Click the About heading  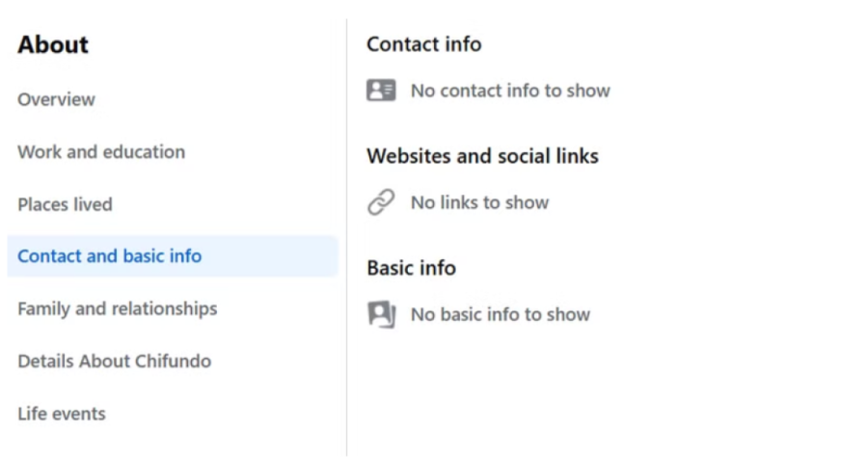click(x=53, y=44)
